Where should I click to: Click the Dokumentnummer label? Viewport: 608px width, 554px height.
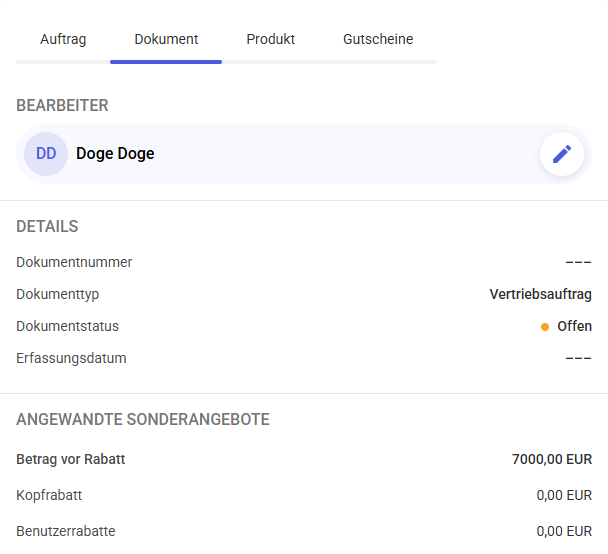[74, 262]
